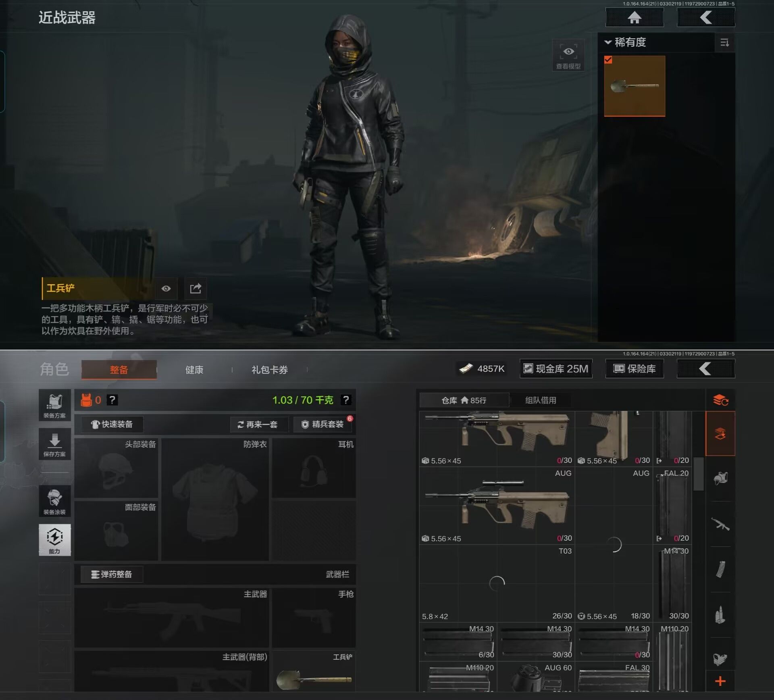Click orange plus icon in sidebar
Screen dimensions: 774x700
click(x=720, y=681)
